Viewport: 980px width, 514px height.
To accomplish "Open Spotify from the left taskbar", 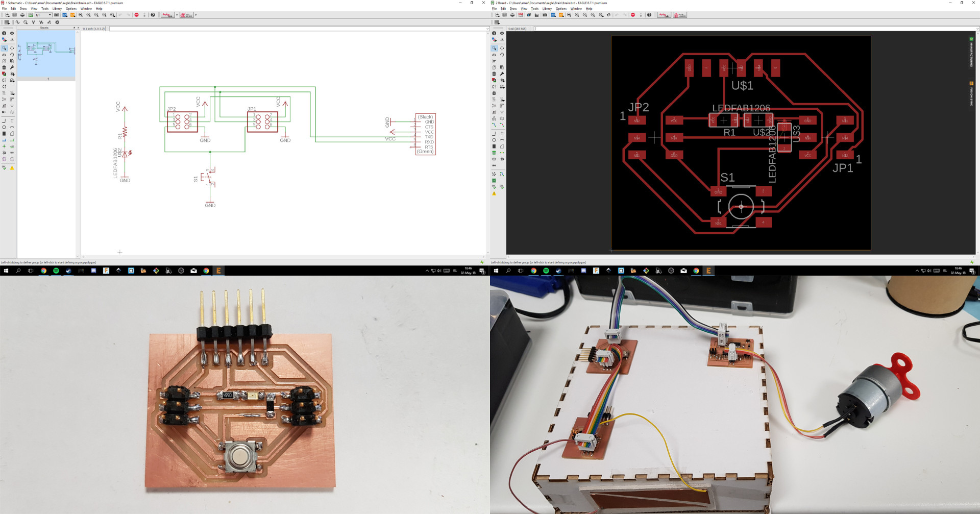I will (56, 271).
